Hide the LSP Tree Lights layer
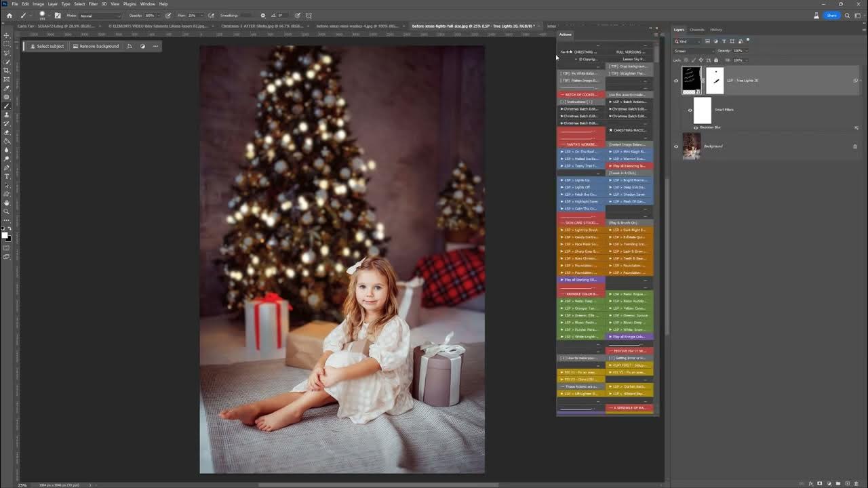This screenshot has height=488, width=868. tap(676, 81)
